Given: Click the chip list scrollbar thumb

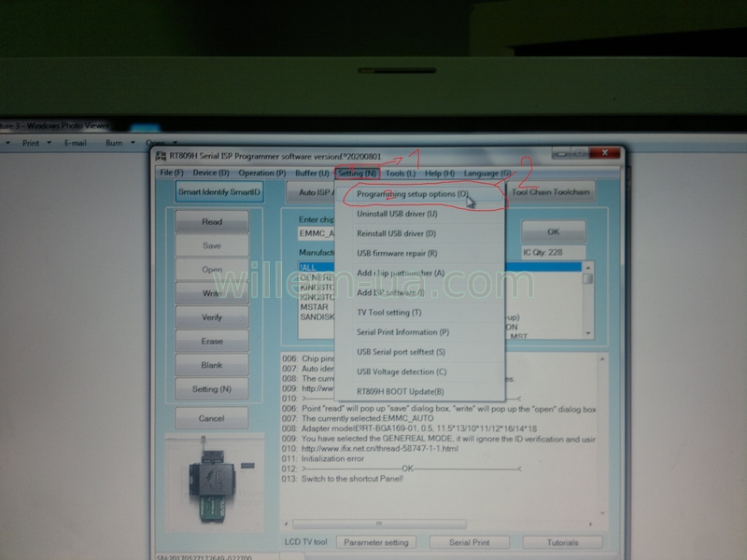Looking at the screenshot, I should pos(588,278).
